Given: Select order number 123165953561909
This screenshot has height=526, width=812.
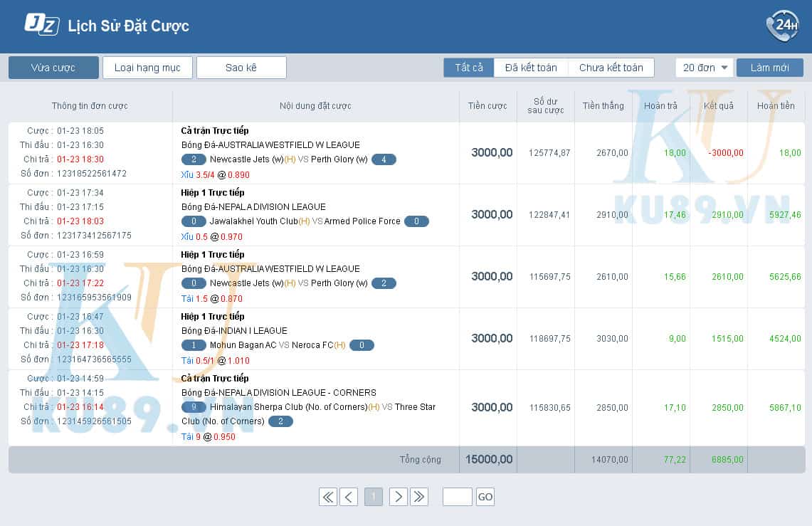Looking at the screenshot, I should tap(94, 298).
